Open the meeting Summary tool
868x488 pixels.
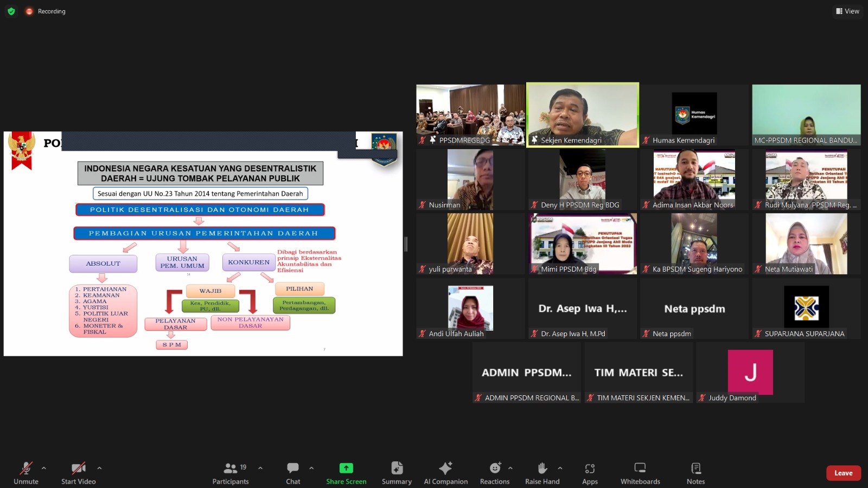(x=397, y=472)
